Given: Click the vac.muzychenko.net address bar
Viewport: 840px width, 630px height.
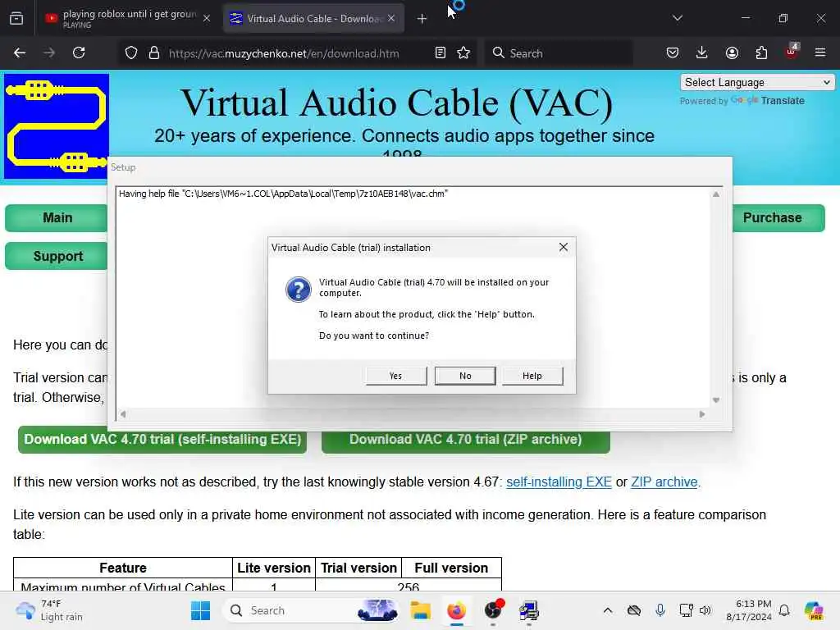Looking at the screenshot, I should (x=284, y=53).
